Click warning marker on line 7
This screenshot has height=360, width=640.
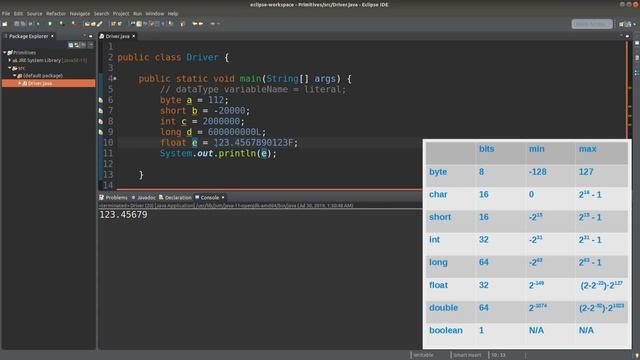(x=101, y=111)
